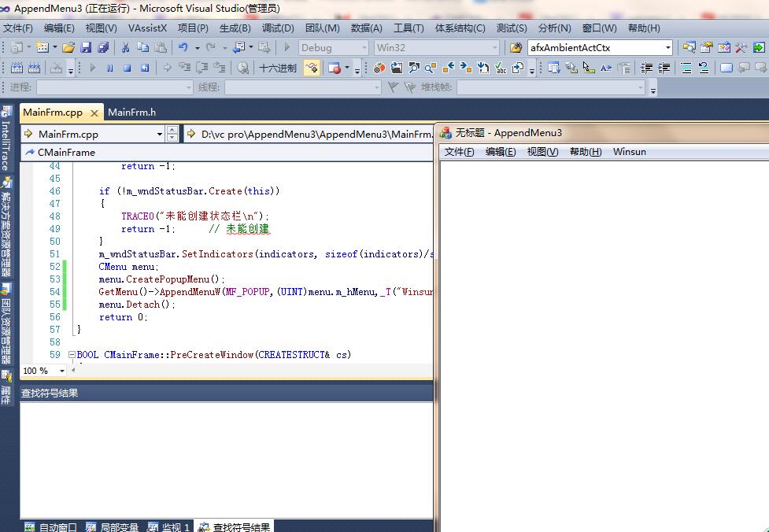Screen dimensions: 769x532
Task: Click the Restart debugging icon
Action: pyautogui.click(x=145, y=68)
